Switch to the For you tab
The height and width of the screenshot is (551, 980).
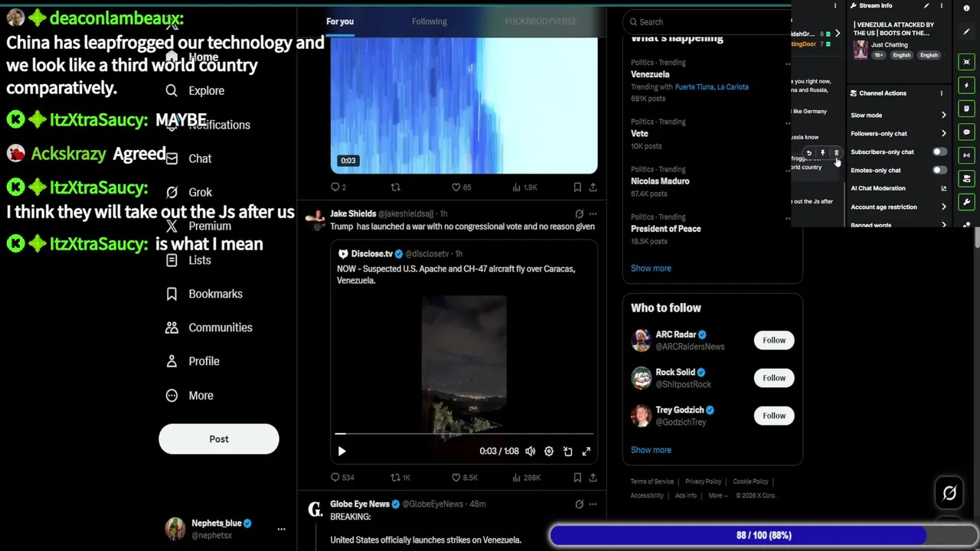click(340, 21)
